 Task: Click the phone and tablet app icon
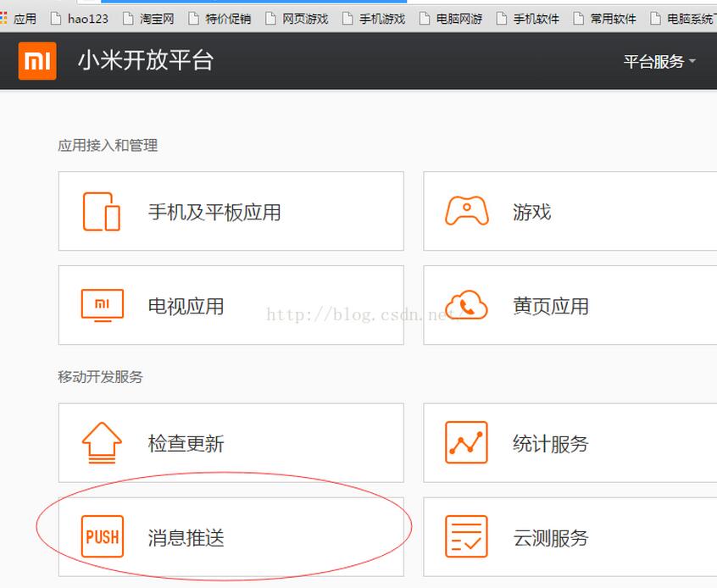click(x=102, y=211)
